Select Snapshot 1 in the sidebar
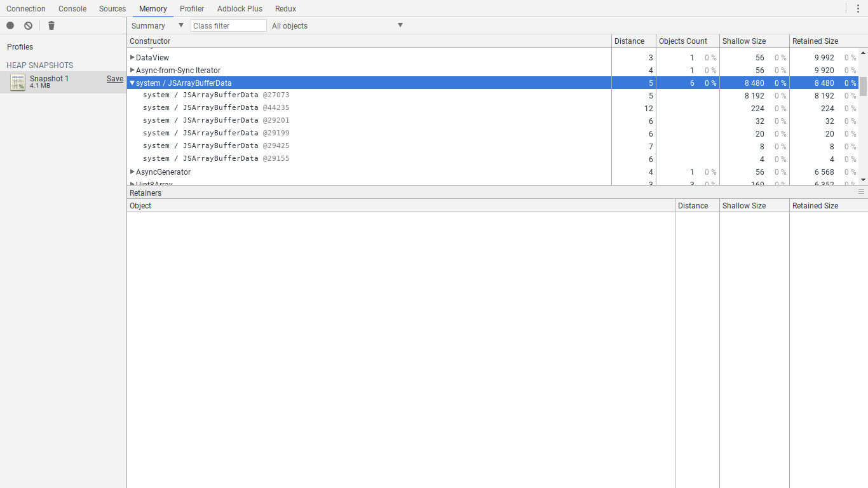Viewport: 868px width, 488px height. tap(63, 82)
